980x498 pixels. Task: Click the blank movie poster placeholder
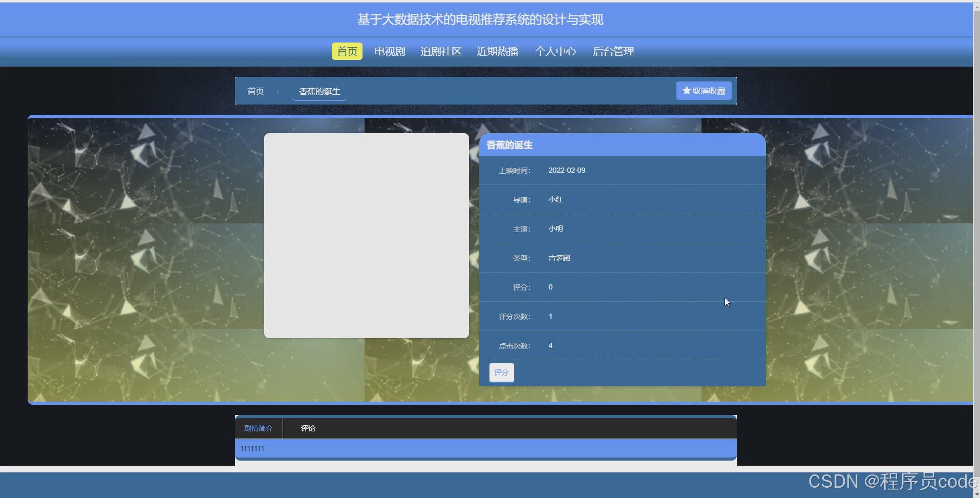(366, 236)
